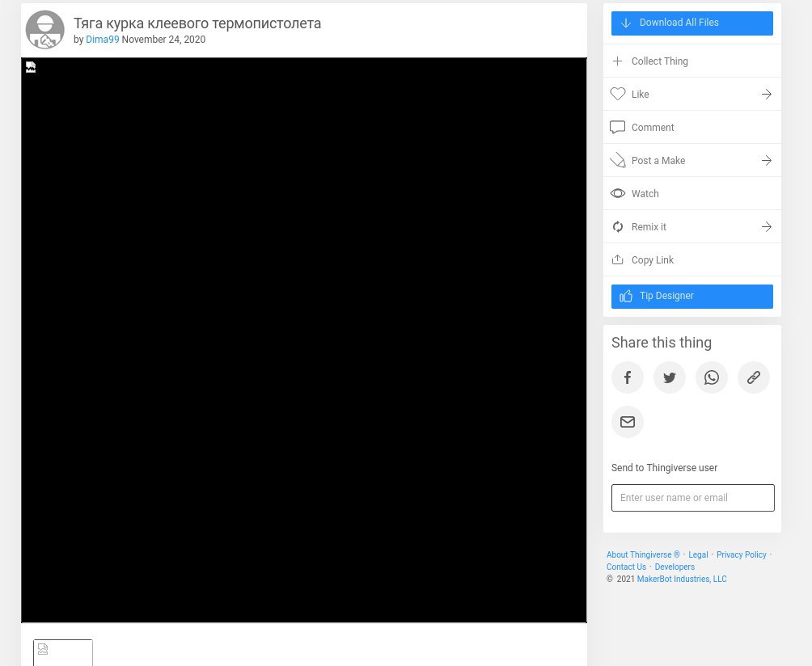Toggle the Watch eye icon
The width and height of the screenshot is (812, 666).
[617, 193]
